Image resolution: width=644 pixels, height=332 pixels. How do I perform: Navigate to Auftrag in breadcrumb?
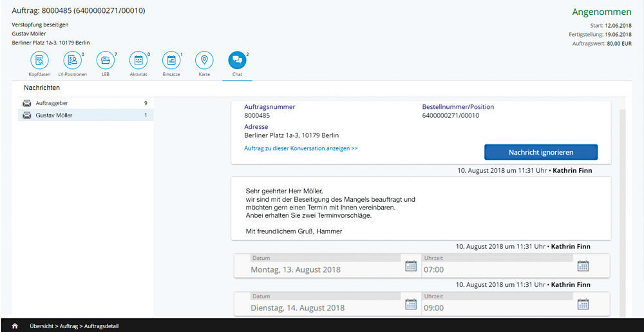[x=69, y=326]
